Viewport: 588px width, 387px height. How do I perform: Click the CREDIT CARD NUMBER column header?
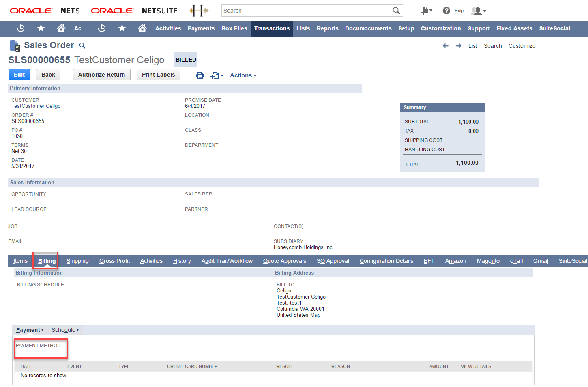[192, 366]
